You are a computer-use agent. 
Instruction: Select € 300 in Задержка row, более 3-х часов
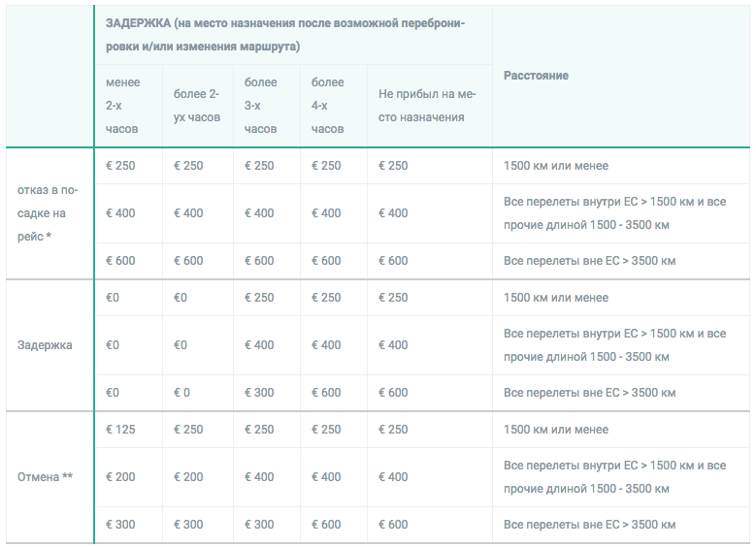pyautogui.click(x=259, y=393)
